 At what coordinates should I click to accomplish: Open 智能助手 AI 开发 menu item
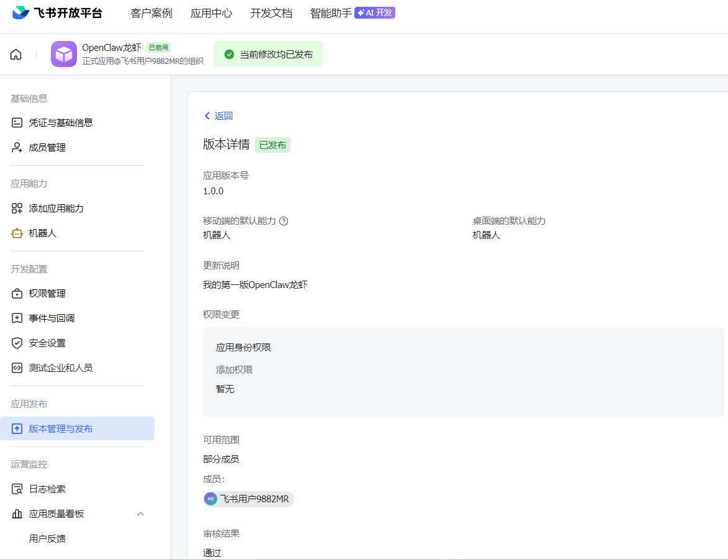coord(352,13)
